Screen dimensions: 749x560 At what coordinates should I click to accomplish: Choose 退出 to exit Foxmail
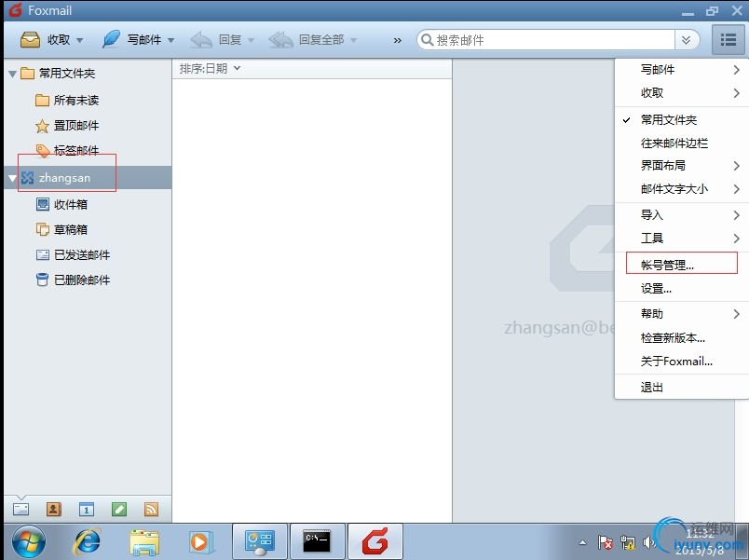682,387
